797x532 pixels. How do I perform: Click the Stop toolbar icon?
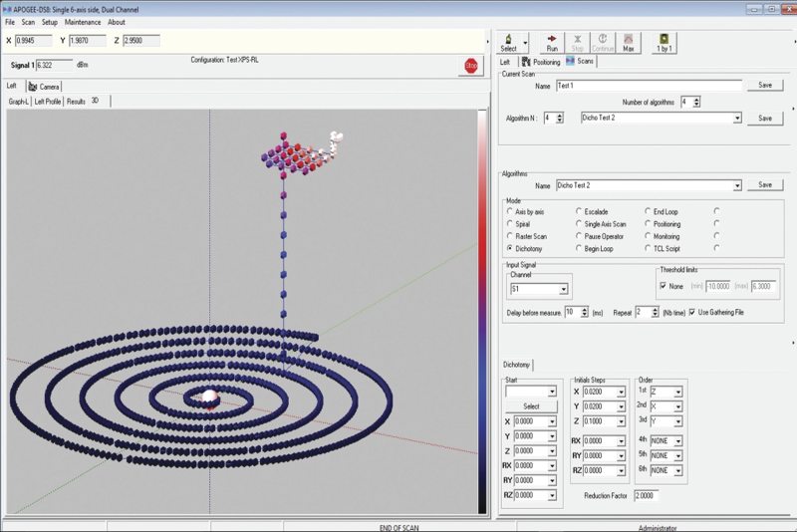pyautogui.click(x=579, y=41)
